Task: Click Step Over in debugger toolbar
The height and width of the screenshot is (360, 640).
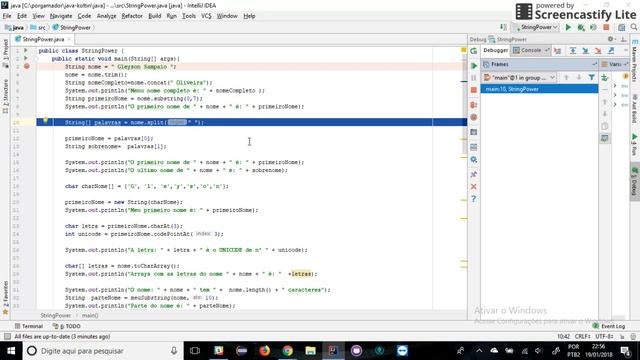Action: pos(573,51)
